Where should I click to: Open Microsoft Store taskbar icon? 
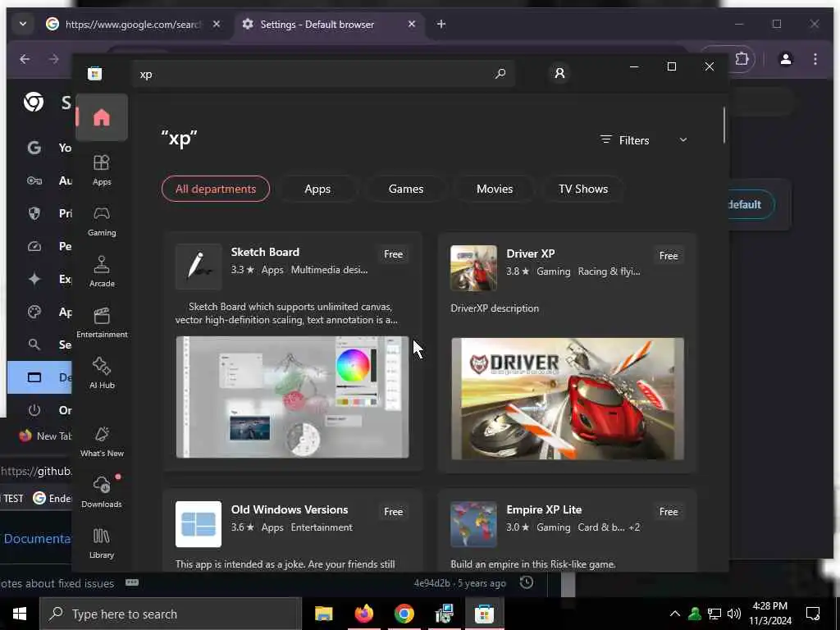tap(484, 614)
